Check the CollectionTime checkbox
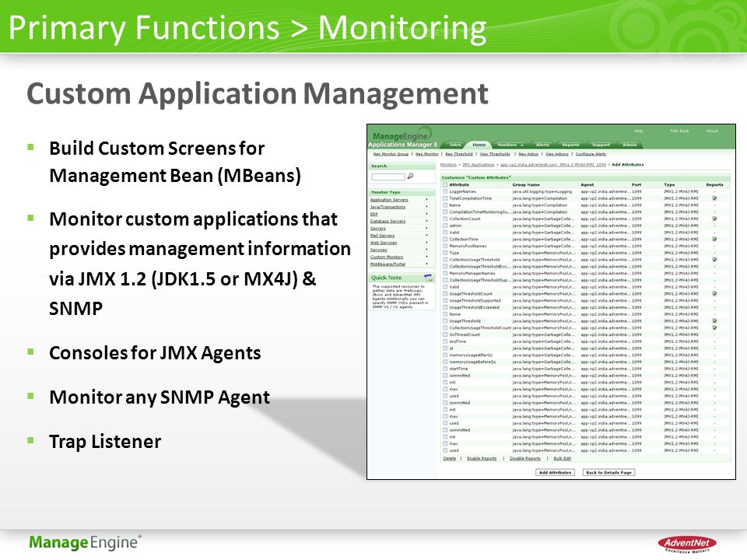The width and height of the screenshot is (747, 560). click(445, 239)
